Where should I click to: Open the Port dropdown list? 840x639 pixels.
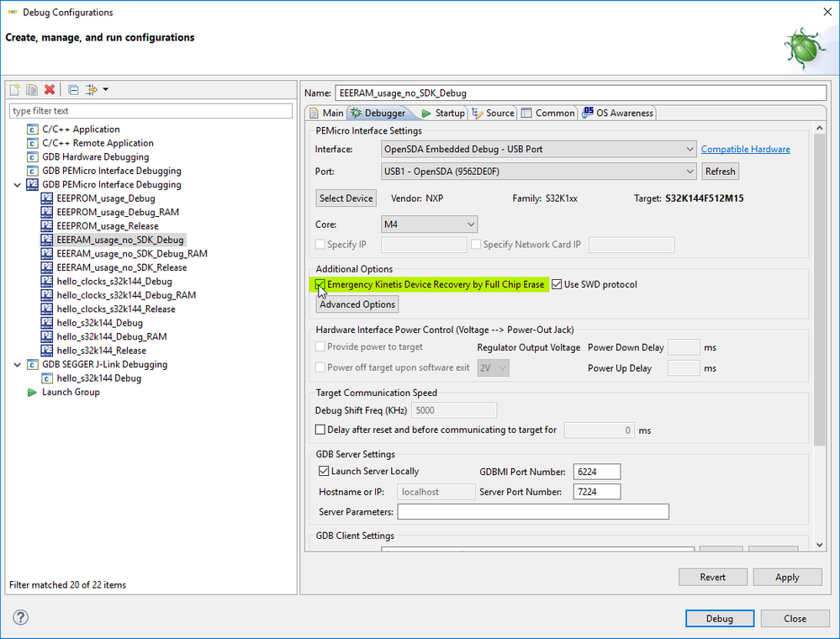point(539,172)
